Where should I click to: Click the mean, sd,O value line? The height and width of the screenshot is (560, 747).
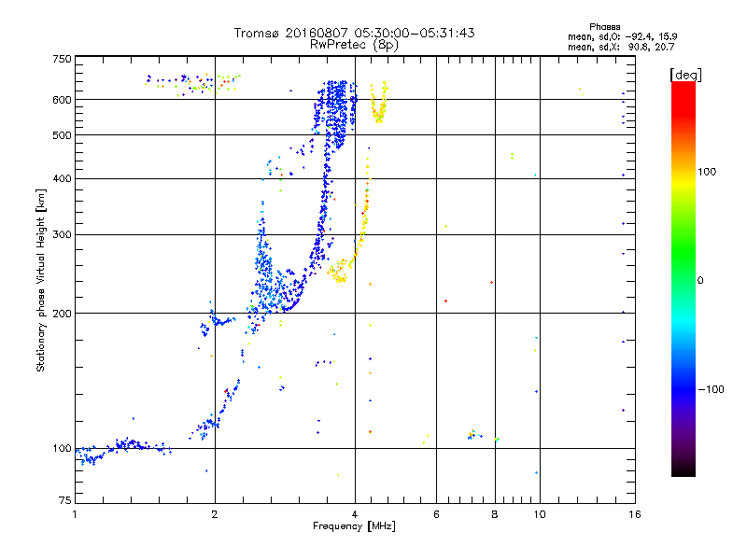click(x=622, y=36)
